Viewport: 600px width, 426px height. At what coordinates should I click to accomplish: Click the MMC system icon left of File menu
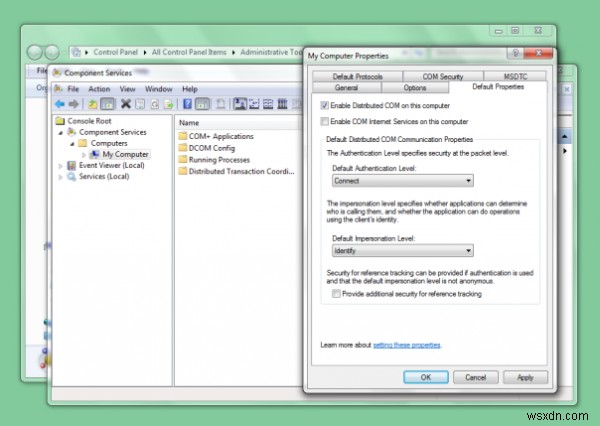[58, 89]
